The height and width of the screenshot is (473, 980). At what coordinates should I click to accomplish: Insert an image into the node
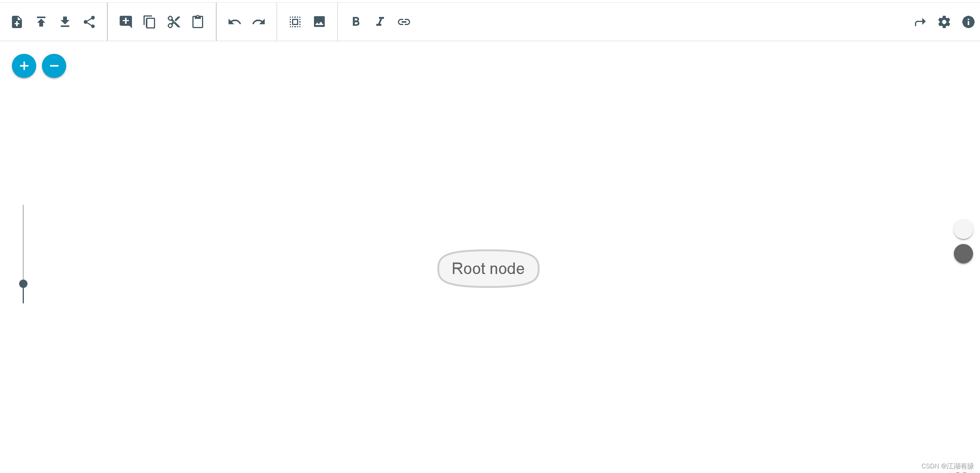click(x=319, y=22)
